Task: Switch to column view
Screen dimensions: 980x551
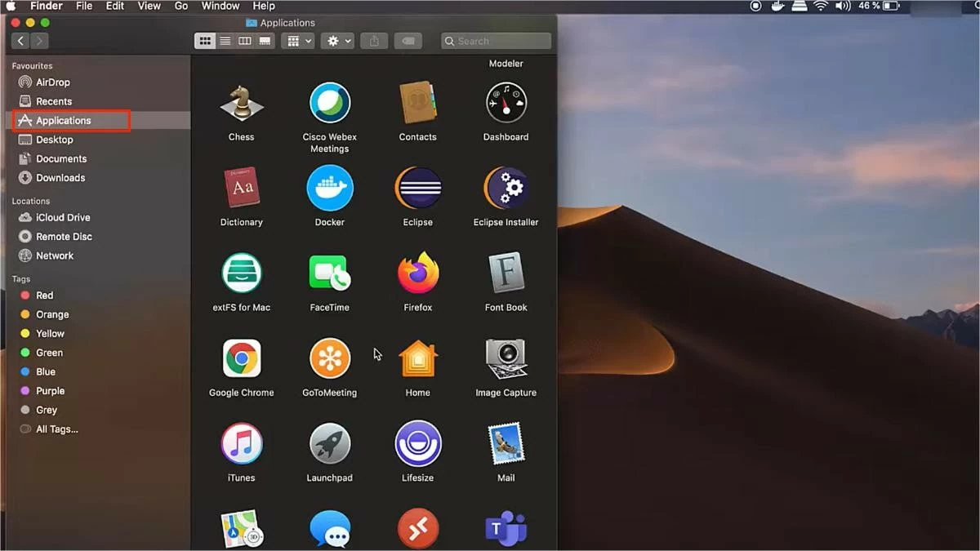Action: pyautogui.click(x=244, y=40)
